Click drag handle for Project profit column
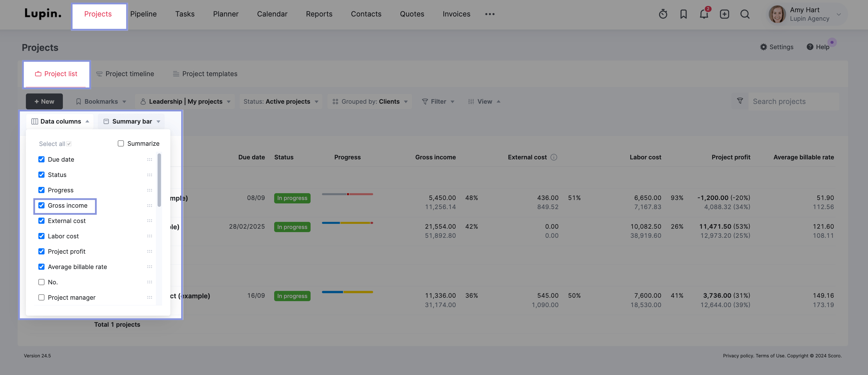The image size is (868, 375). click(x=150, y=251)
